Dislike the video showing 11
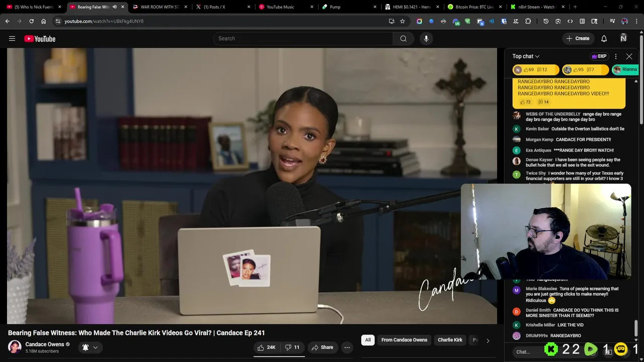 [292, 347]
